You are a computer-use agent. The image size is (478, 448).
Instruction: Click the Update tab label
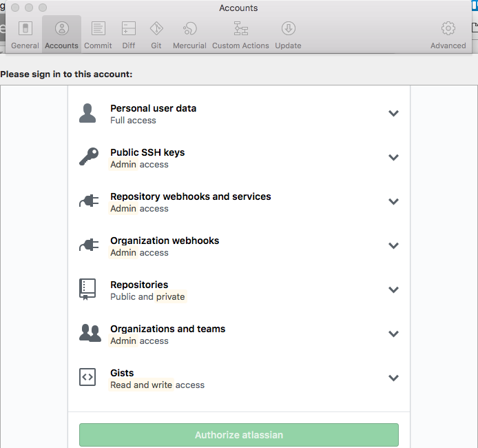(x=288, y=45)
